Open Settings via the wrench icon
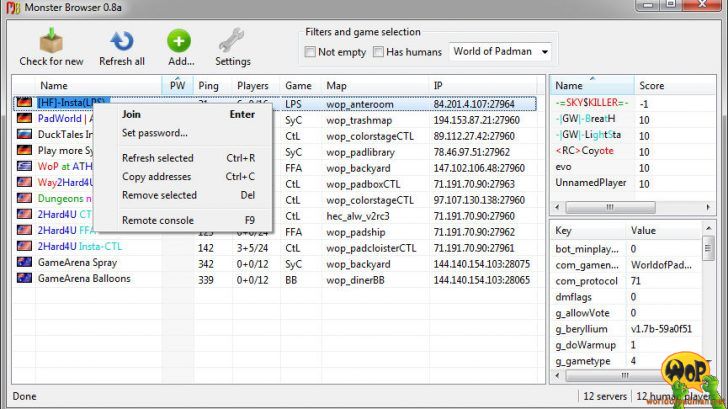 [232, 40]
